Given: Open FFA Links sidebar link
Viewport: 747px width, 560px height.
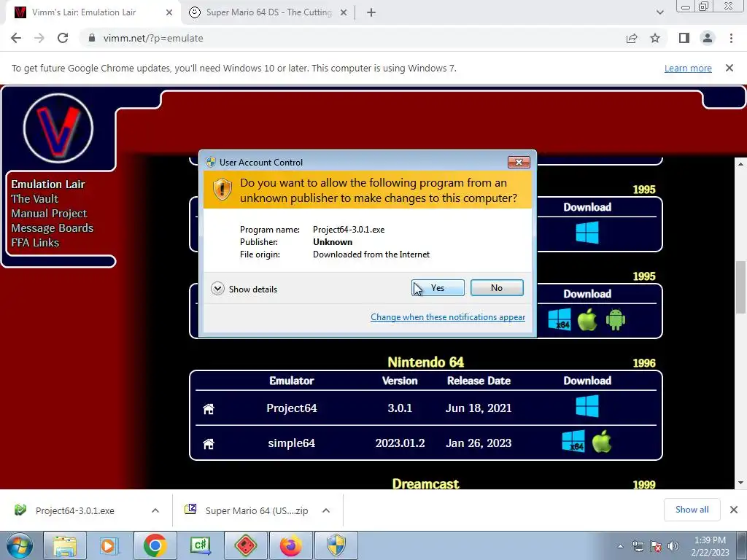Looking at the screenshot, I should (x=35, y=242).
